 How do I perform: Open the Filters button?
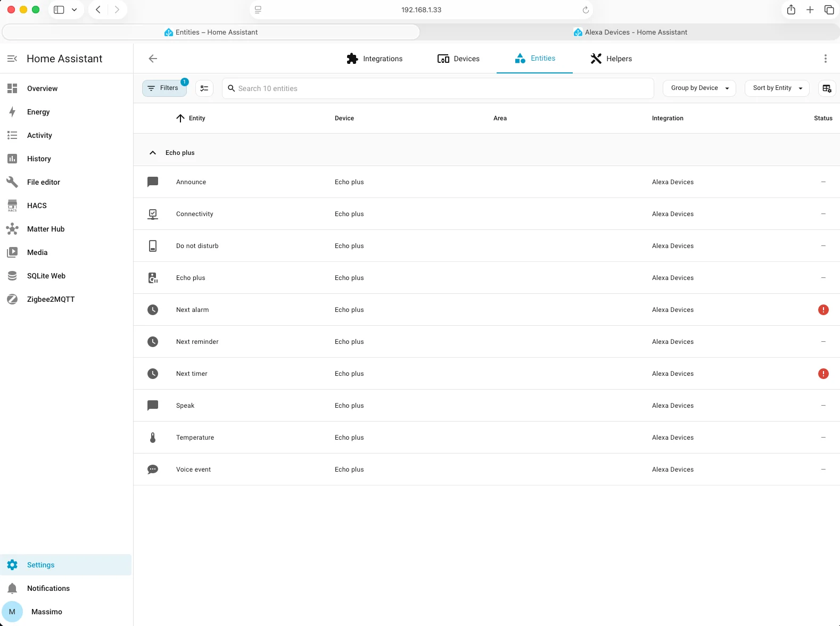point(164,88)
